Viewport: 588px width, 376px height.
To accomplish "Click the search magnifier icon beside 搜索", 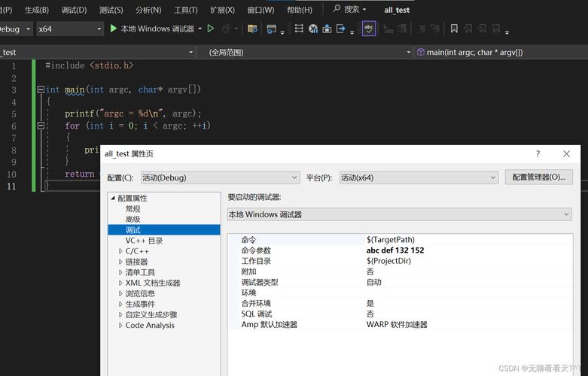I will pos(336,10).
